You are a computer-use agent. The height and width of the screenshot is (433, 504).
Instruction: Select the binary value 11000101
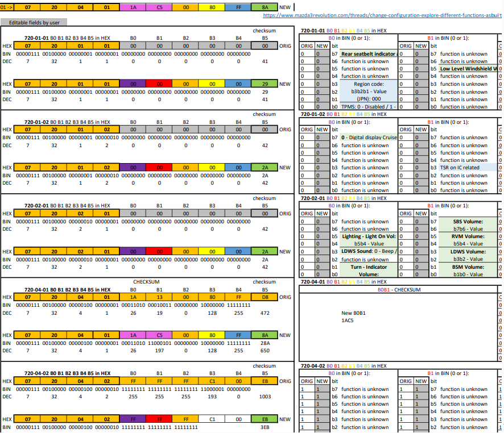click(x=159, y=343)
